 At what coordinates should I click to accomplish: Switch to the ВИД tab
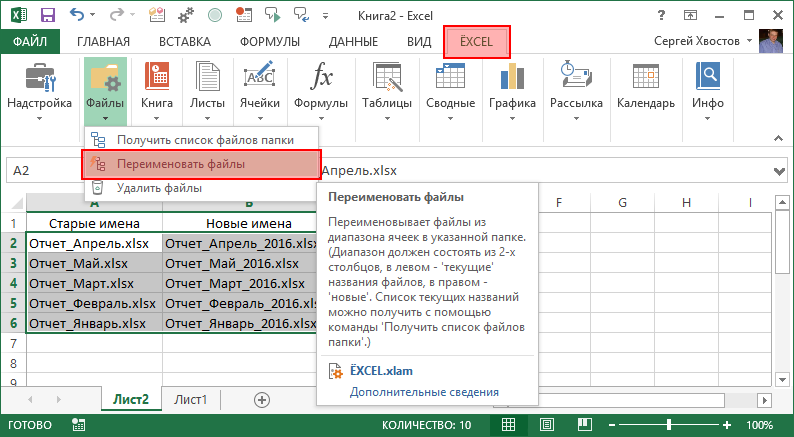tap(419, 42)
